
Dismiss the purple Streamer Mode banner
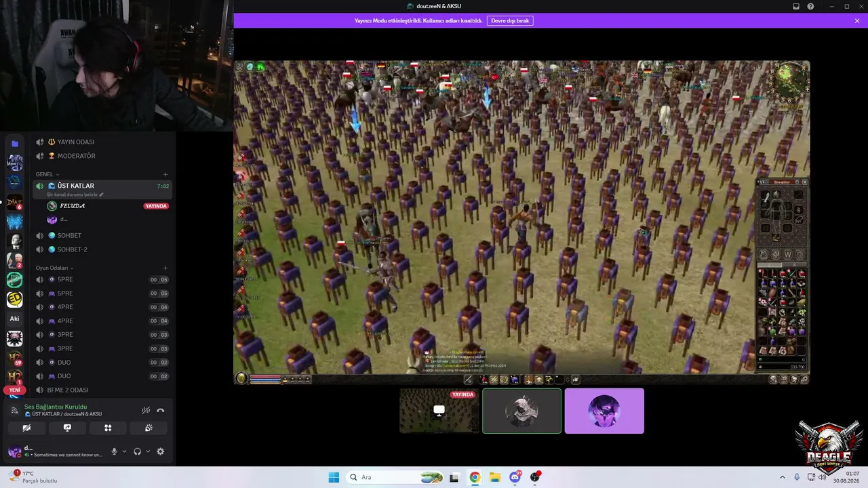point(857,21)
